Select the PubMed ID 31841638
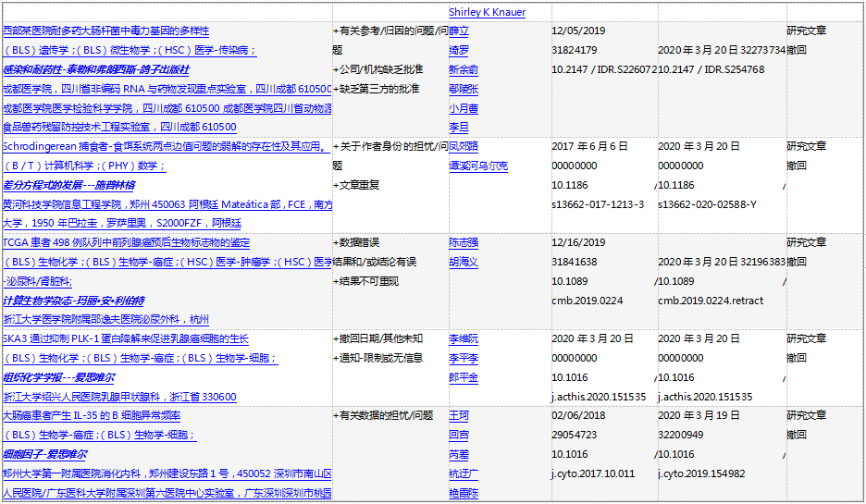Image resolution: width=866 pixels, height=504 pixels. pyautogui.click(x=575, y=262)
